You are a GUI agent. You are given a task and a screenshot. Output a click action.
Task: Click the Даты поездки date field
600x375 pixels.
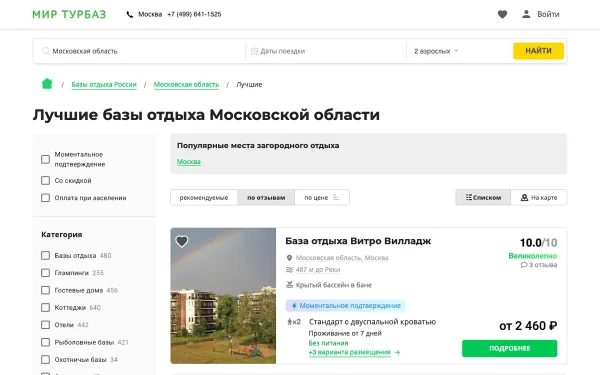click(x=326, y=51)
